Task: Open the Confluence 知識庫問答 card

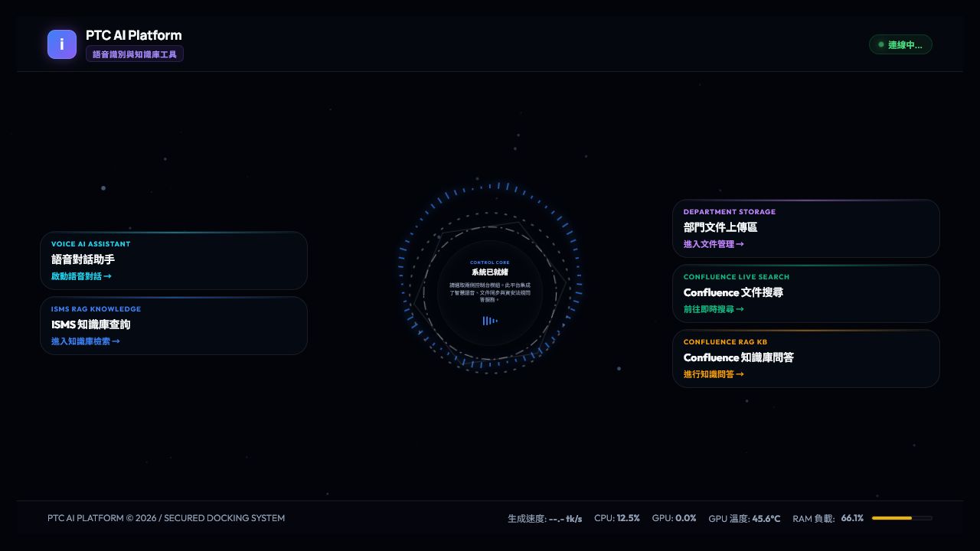Action: pos(806,359)
